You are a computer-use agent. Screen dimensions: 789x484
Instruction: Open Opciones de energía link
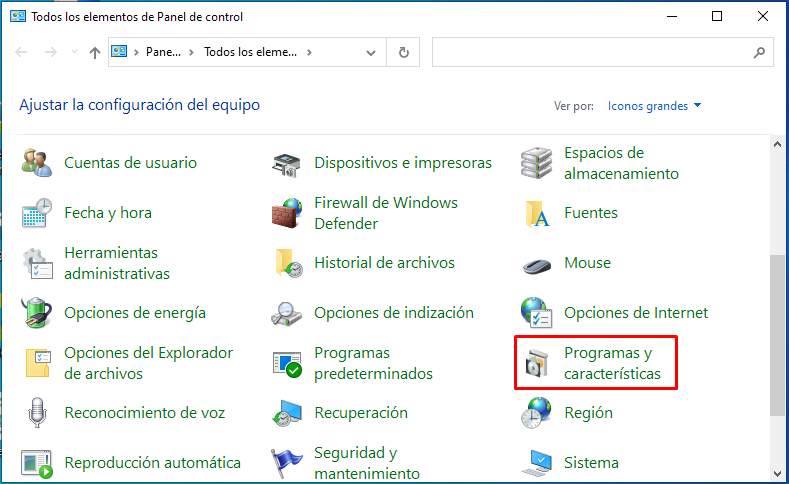click(135, 313)
